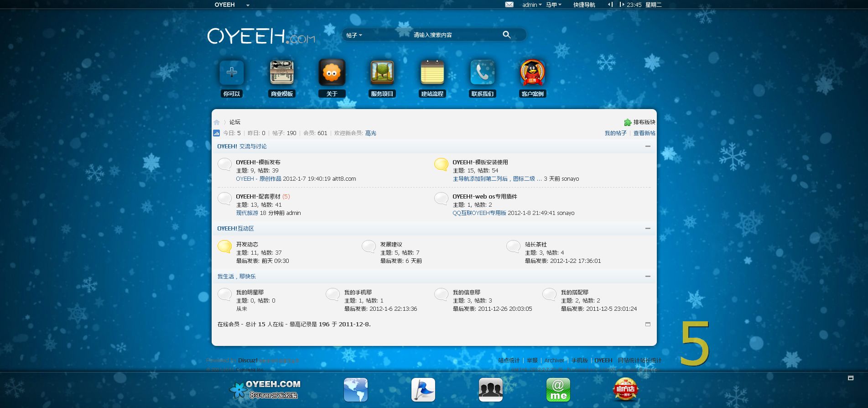
Task: Click the bubble icon beside 发展建议
Action: click(369, 246)
